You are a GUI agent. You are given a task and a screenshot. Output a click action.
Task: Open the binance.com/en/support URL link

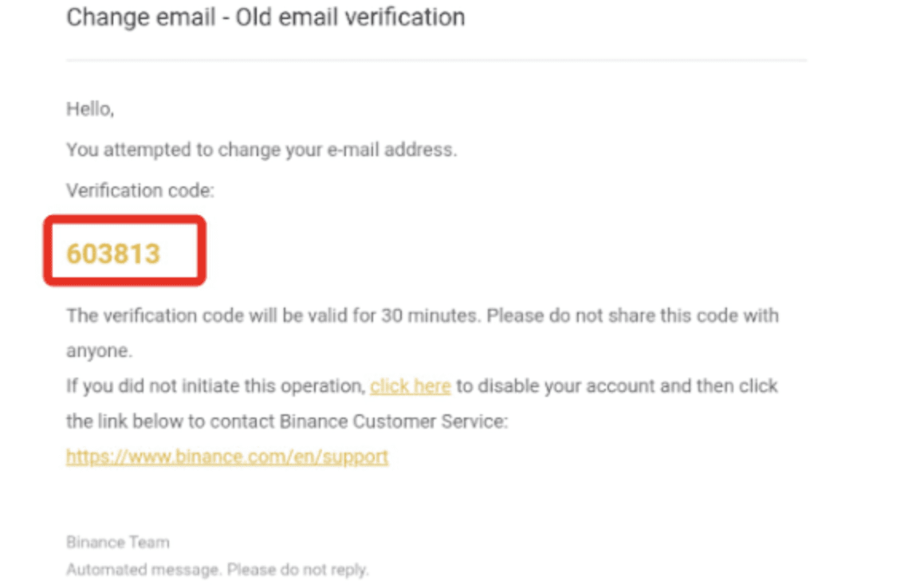pos(227,457)
